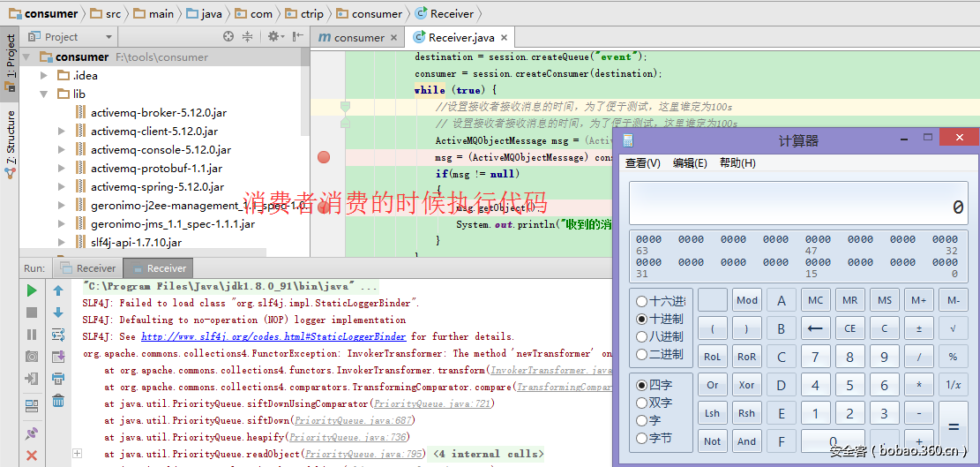Click the Print console output icon
This screenshot has height=467, width=980.
coord(58,378)
